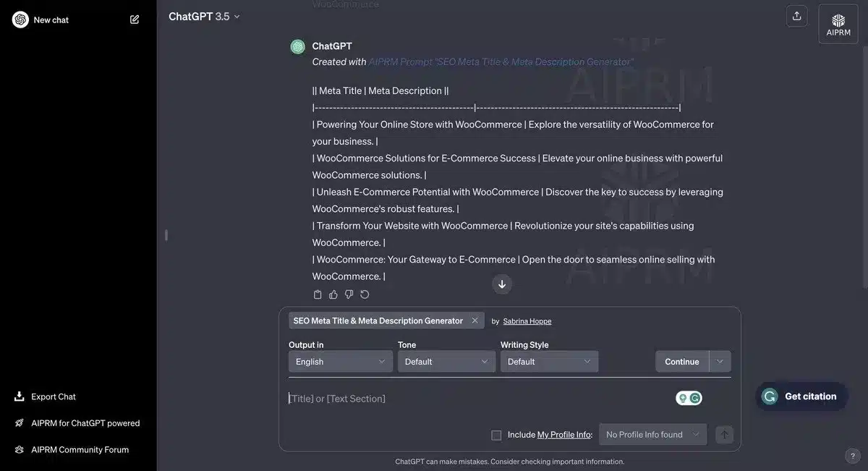This screenshot has width=868, height=471.
Task: Click the share chat upload icon
Action: coord(797,16)
